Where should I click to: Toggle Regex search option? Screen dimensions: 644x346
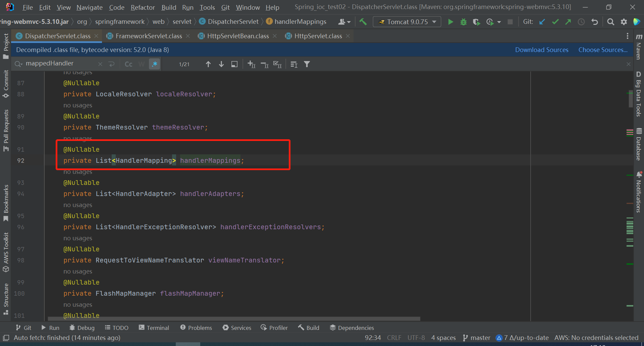click(x=154, y=64)
